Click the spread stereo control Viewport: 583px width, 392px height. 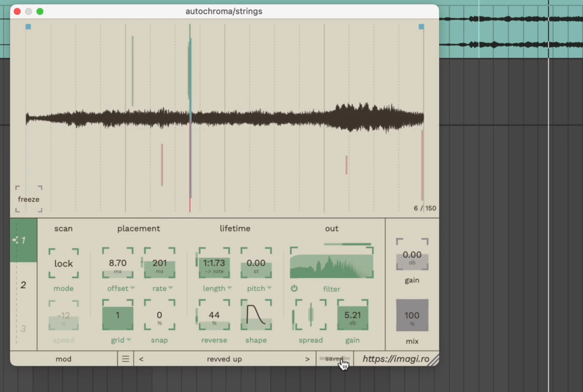click(x=310, y=315)
